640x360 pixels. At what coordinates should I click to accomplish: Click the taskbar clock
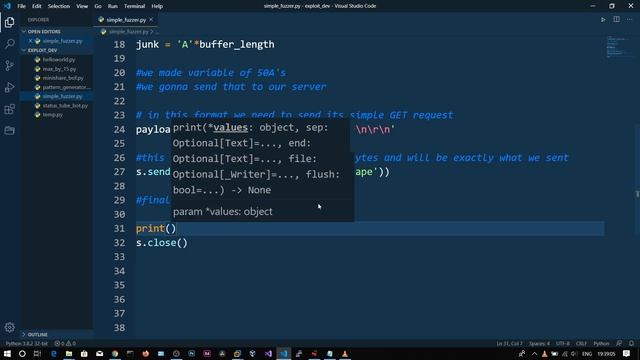(x=606, y=353)
